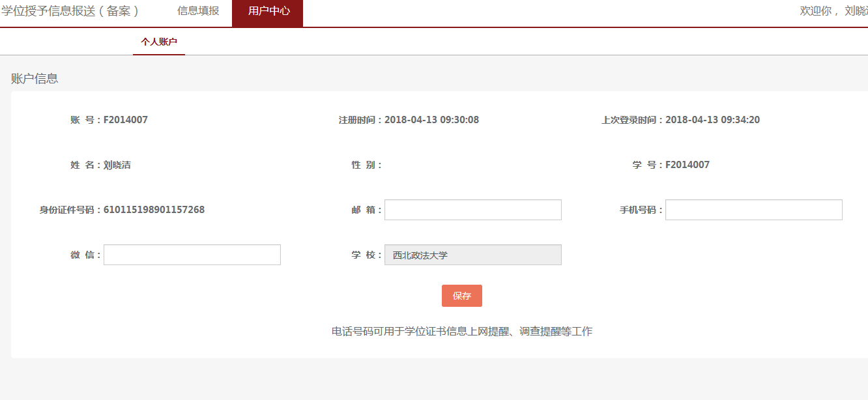This screenshot has height=400, width=868.
Task: Click the 电话号码可用于学位证书 hint text
Action: tap(462, 332)
